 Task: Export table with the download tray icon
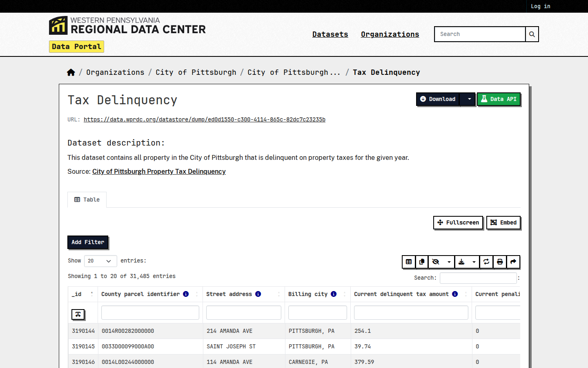tap(461, 262)
